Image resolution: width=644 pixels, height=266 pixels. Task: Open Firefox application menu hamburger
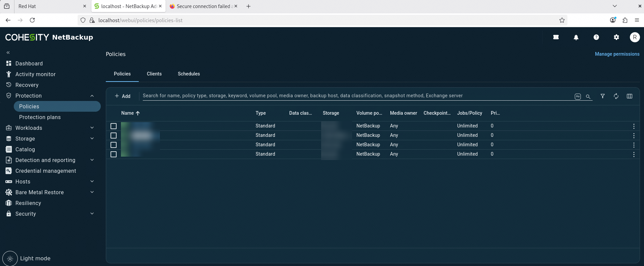[637, 20]
